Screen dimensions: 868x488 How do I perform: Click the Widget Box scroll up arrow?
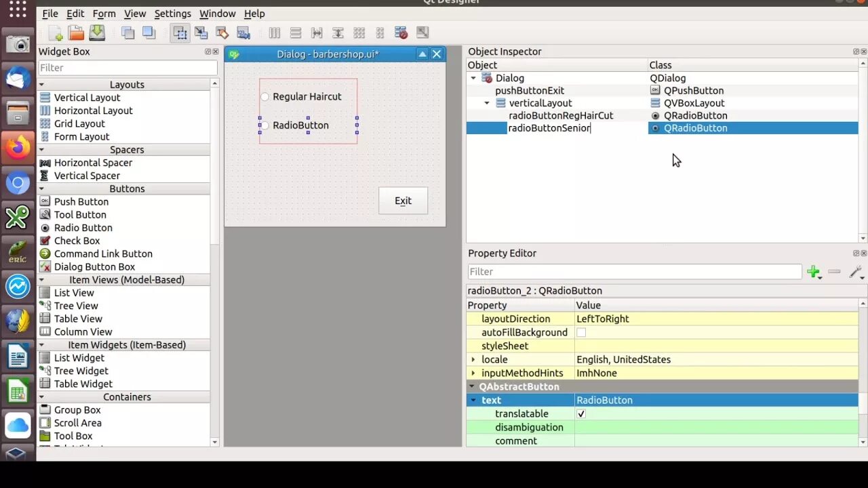pyautogui.click(x=214, y=83)
